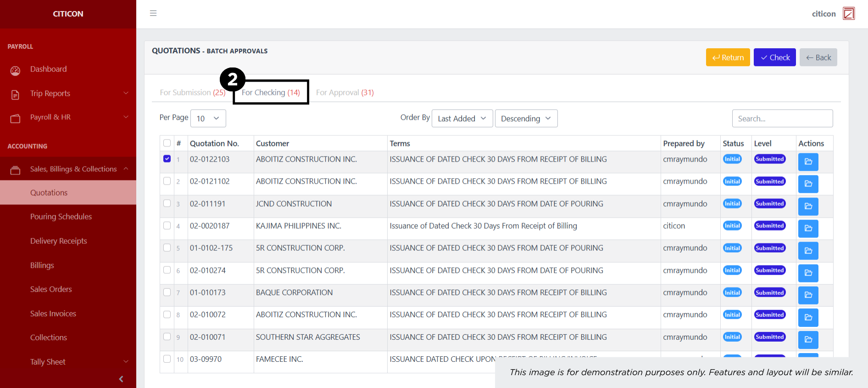Uncheck the checkbox for quotation 02-0122103

point(167,159)
